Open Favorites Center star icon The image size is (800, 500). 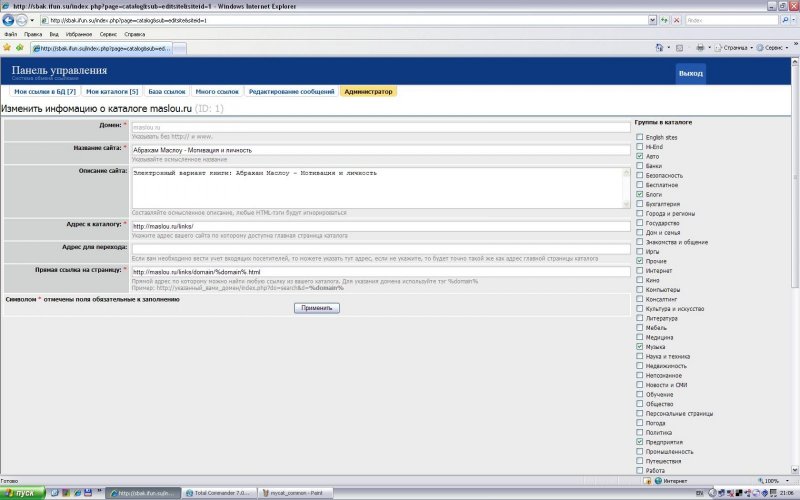point(7,47)
